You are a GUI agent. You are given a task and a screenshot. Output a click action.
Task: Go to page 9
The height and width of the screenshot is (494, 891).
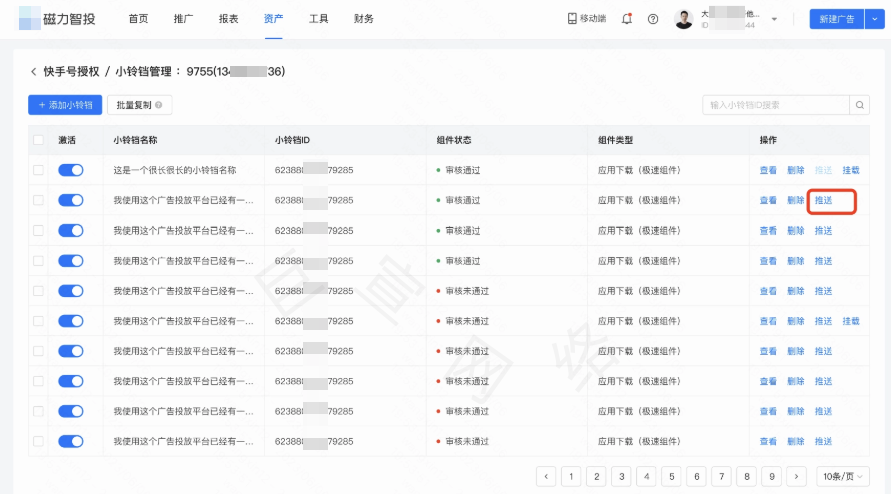771,476
